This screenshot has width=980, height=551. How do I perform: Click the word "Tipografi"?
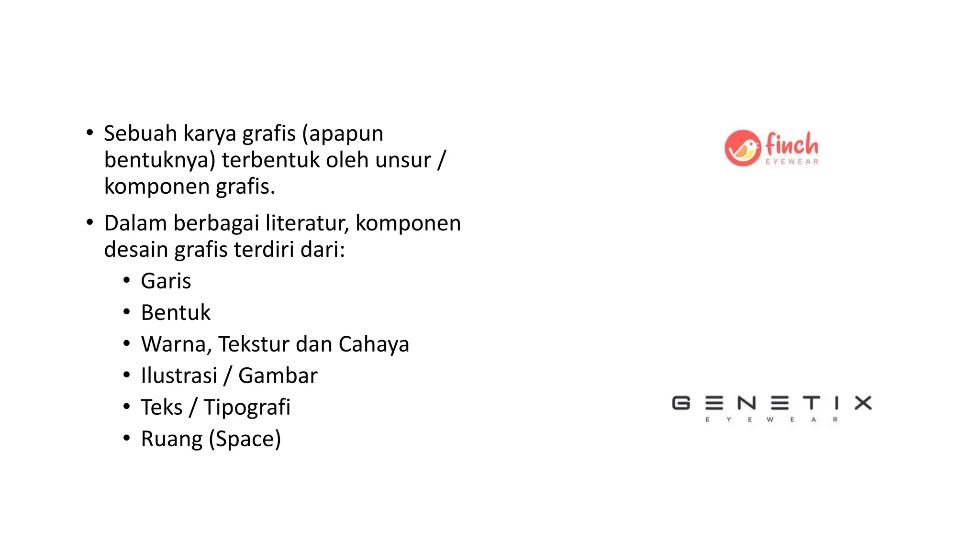[247, 408]
